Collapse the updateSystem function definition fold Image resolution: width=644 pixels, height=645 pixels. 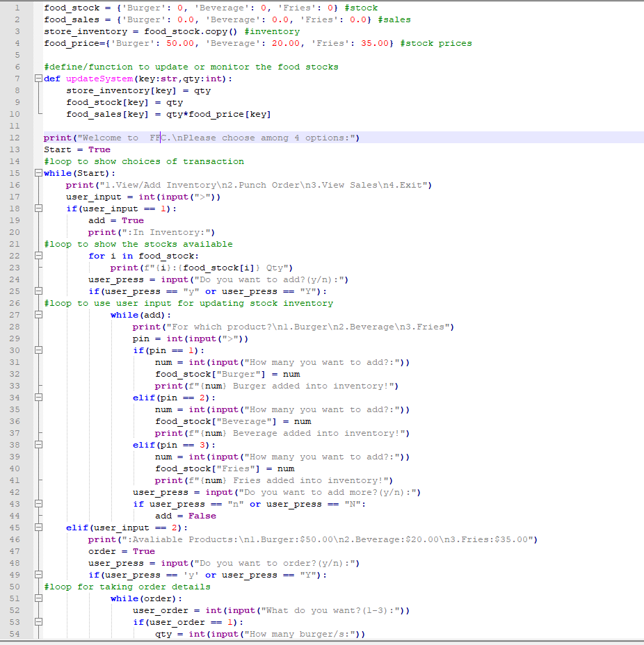pyautogui.click(x=38, y=79)
